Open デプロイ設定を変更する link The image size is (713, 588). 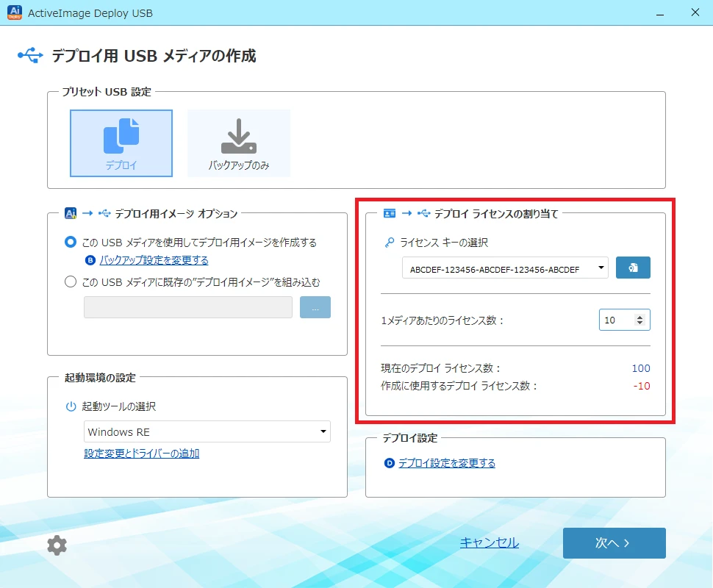tap(447, 463)
